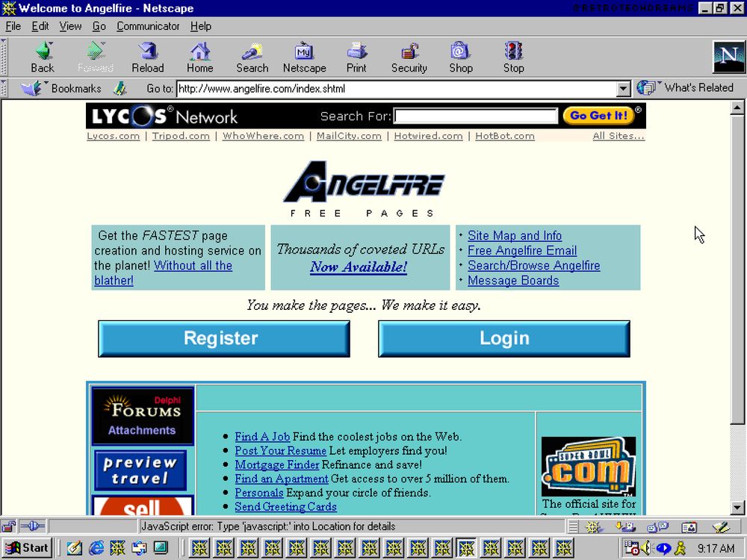Open the Free Angelfire Email link

pos(522,250)
